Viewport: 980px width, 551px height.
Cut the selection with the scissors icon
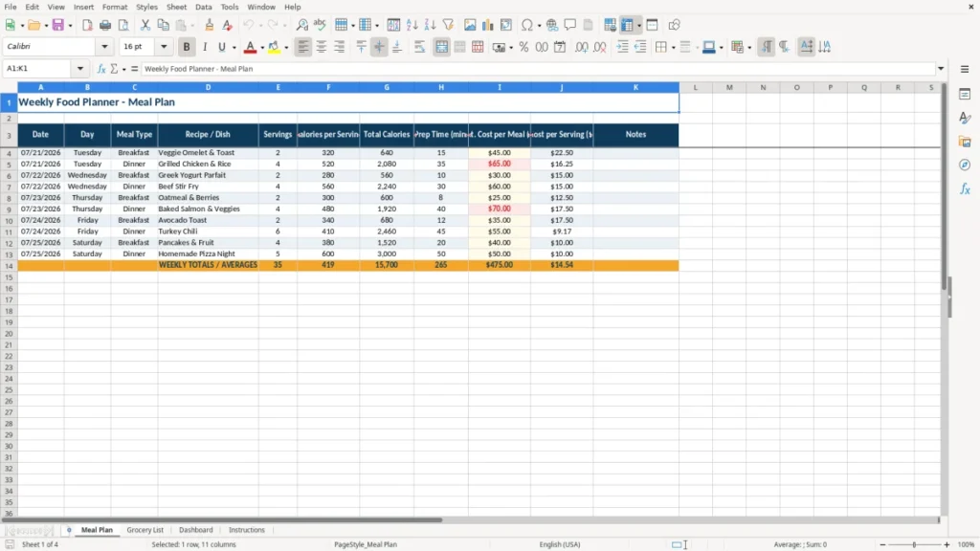point(145,25)
